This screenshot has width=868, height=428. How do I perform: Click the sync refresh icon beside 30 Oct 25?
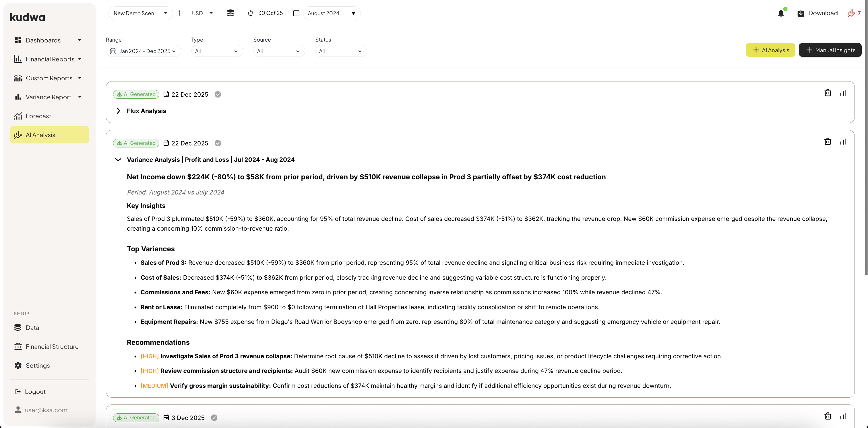coord(250,13)
